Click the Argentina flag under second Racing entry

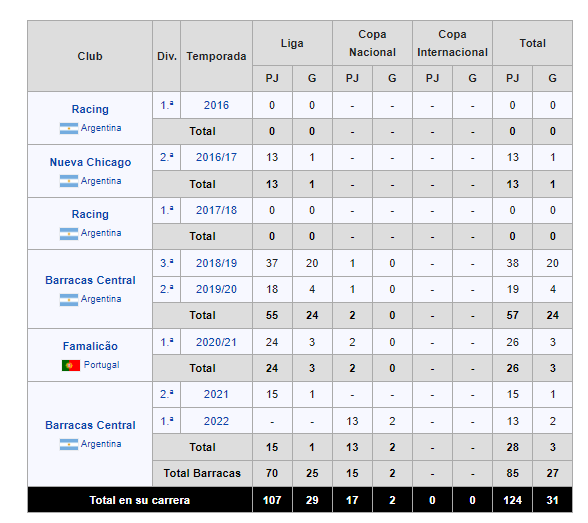coord(69,234)
